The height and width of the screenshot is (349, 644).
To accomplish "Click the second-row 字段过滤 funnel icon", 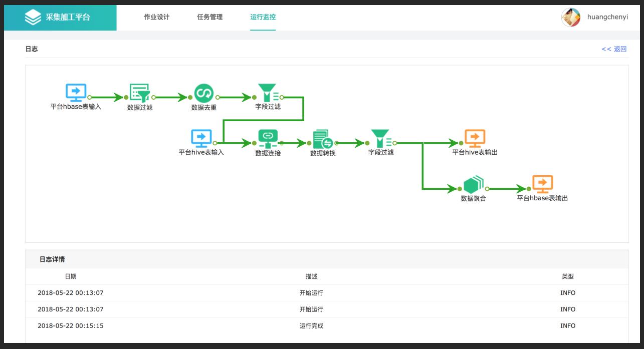I will [x=381, y=139].
